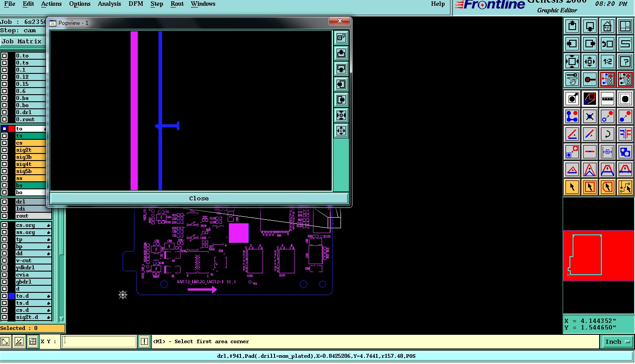The height and width of the screenshot is (364, 635).
Task: Select the ss.org layer name
Action: point(33,232)
